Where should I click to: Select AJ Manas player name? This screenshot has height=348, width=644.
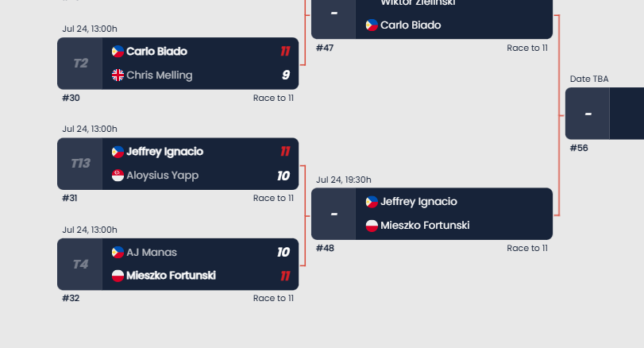[152, 253]
